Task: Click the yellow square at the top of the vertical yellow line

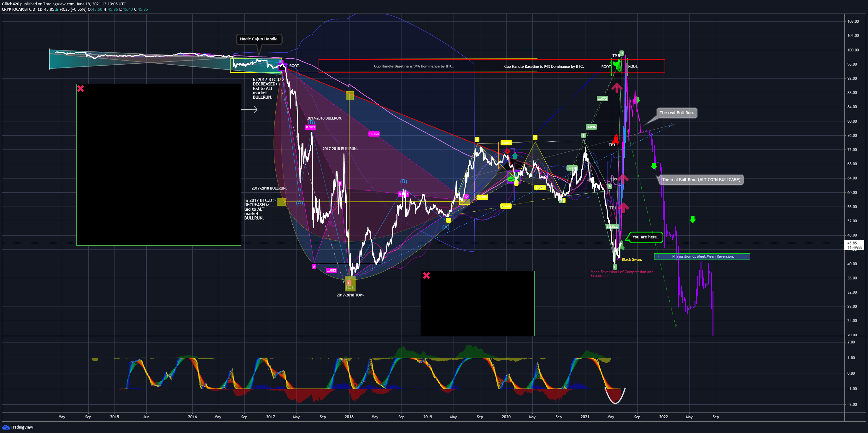Action: tap(350, 96)
